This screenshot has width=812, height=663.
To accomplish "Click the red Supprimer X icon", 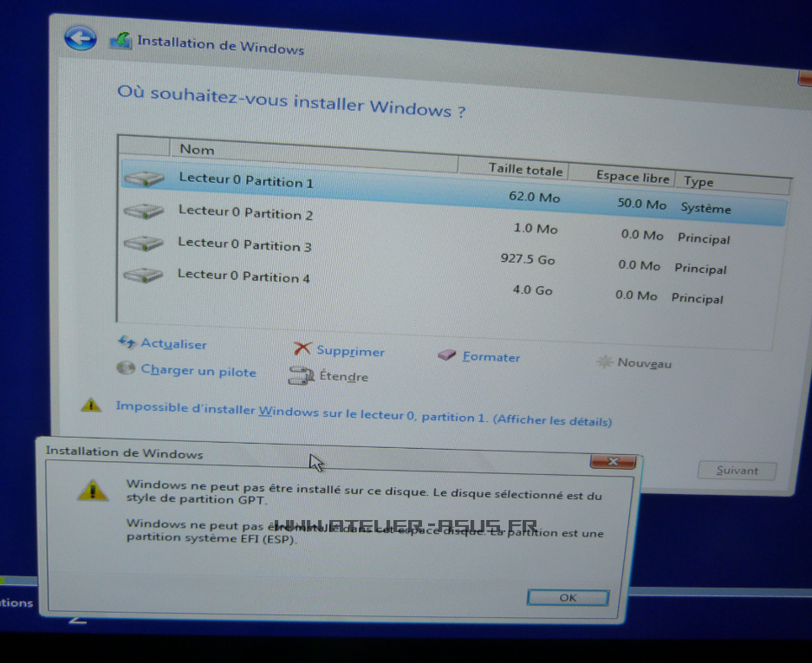I will [x=302, y=348].
